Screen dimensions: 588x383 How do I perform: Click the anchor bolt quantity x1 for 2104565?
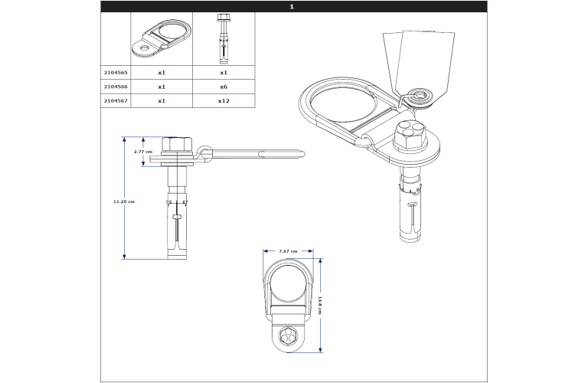[224, 73]
